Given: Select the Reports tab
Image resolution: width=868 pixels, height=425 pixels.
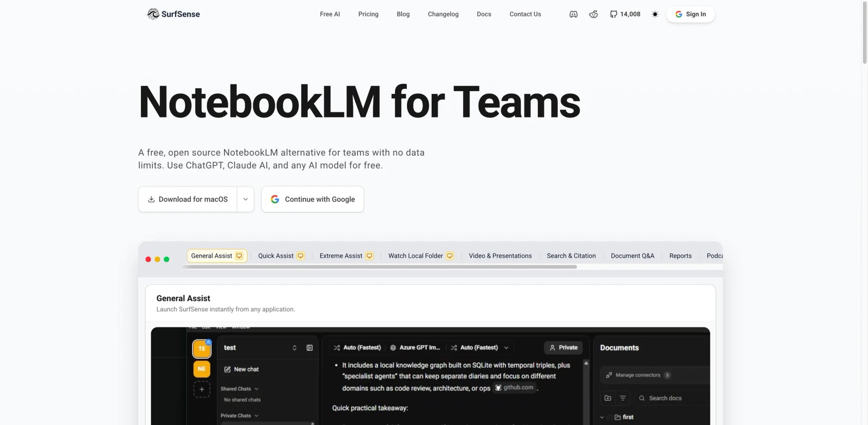Looking at the screenshot, I should click(680, 256).
